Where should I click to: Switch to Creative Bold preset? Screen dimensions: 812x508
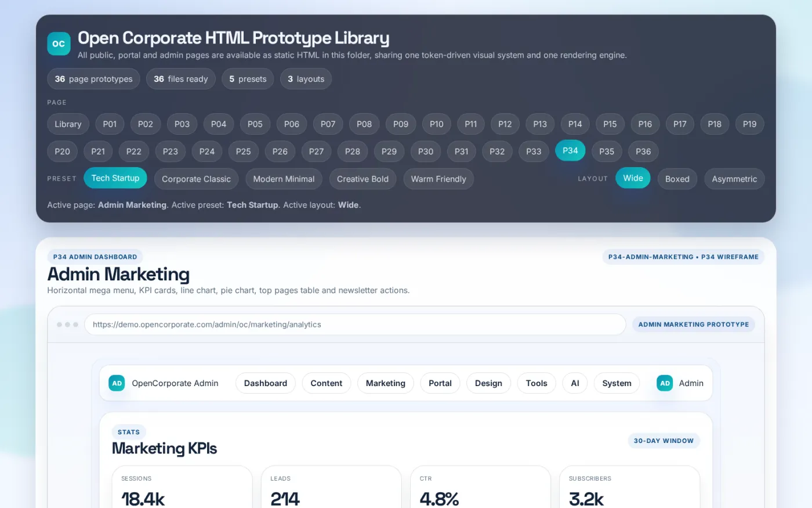pos(363,179)
